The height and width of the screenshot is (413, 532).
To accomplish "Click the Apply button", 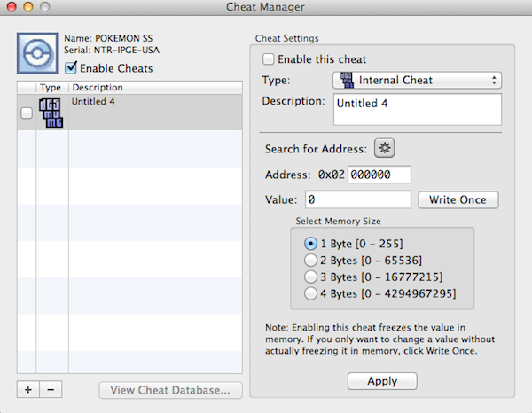I will 381,381.
